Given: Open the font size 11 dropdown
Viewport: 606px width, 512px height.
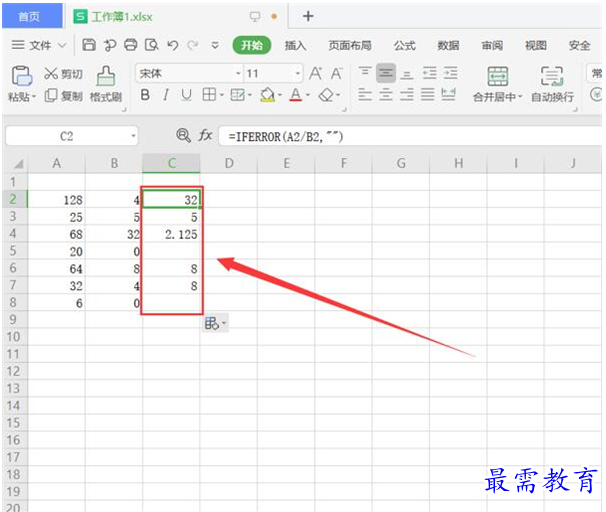Looking at the screenshot, I should (x=298, y=73).
